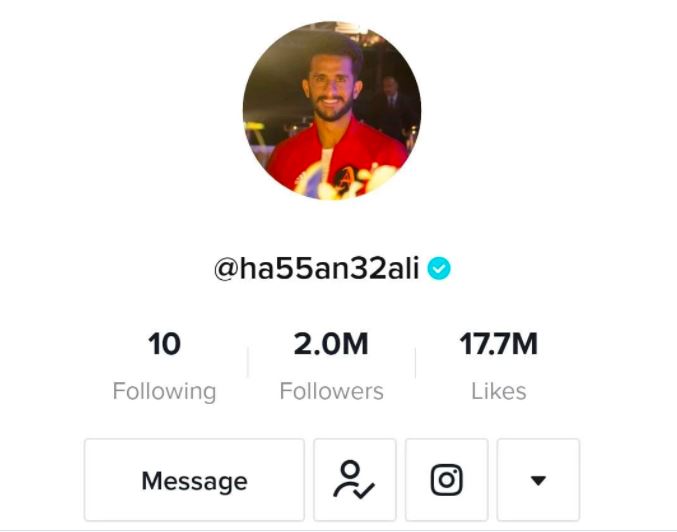Click the smiling face in the avatar

click(x=330, y=89)
